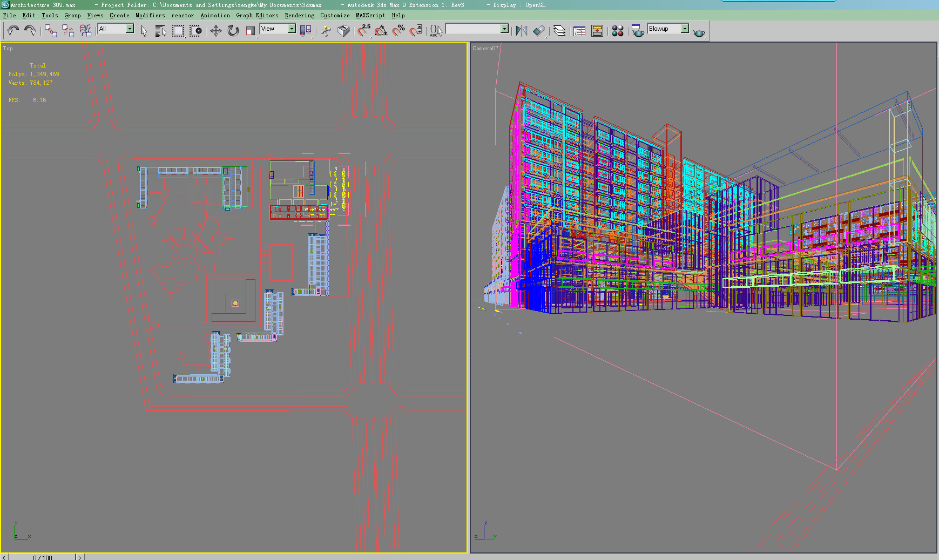Click the Select and Manipulate icon

[326, 31]
